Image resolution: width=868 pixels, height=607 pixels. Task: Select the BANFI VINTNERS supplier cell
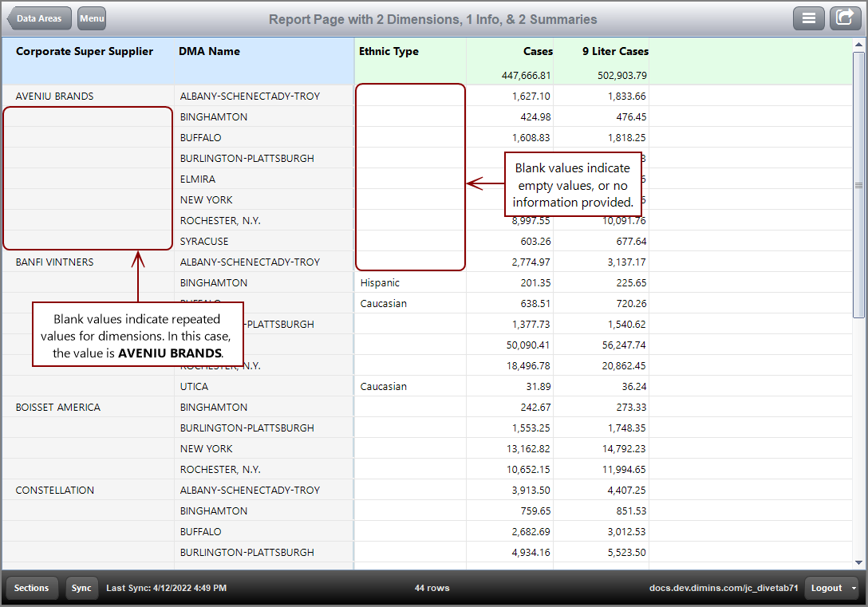click(55, 262)
